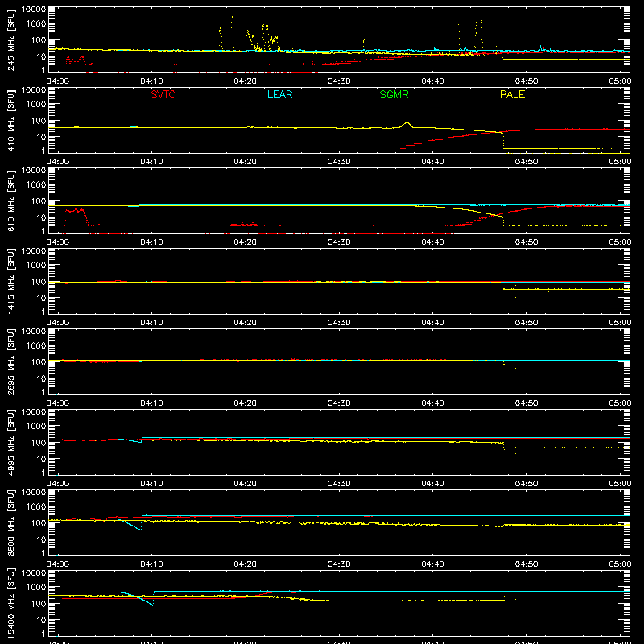Image resolution: width=644 pixels, height=644 pixels.
Task: Click 04:40 time label under 610 MHz plot
Action: coord(432,242)
